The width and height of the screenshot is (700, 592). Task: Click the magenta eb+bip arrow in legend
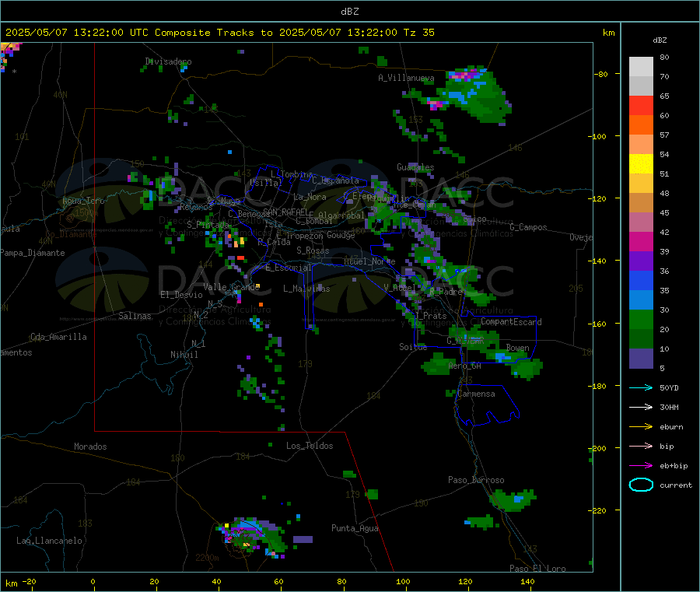pos(641,466)
